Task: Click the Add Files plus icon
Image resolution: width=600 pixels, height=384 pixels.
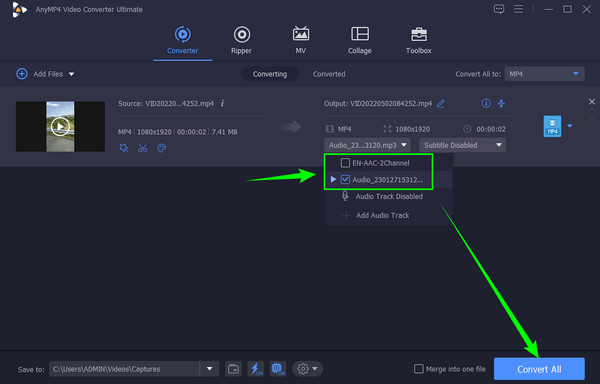Action: click(22, 74)
